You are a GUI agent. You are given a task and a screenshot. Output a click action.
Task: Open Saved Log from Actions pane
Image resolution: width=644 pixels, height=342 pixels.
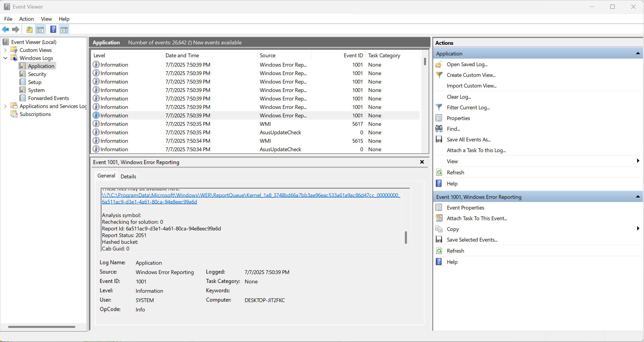pyautogui.click(x=467, y=64)
